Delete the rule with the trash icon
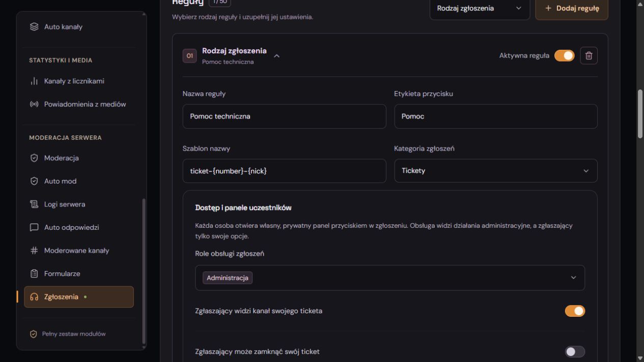 (589, 56)
